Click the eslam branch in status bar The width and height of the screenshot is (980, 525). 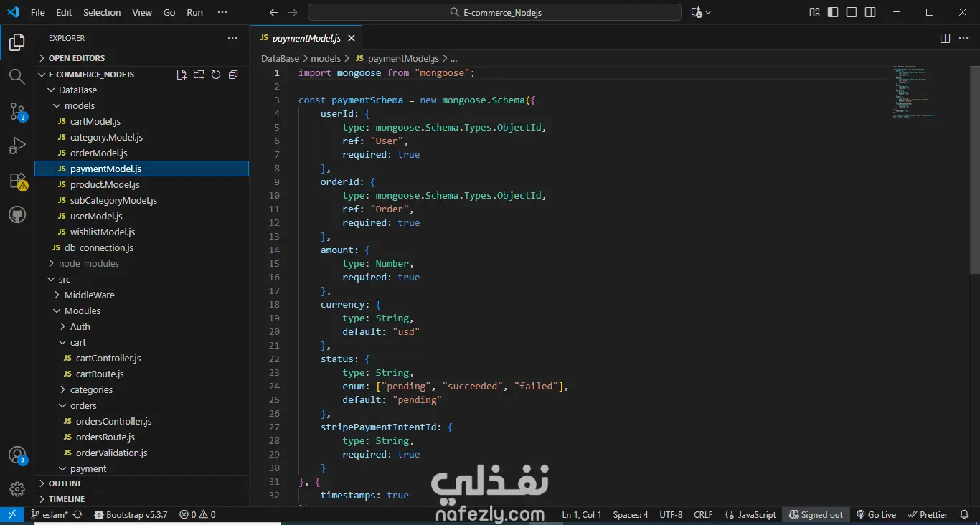50,515
